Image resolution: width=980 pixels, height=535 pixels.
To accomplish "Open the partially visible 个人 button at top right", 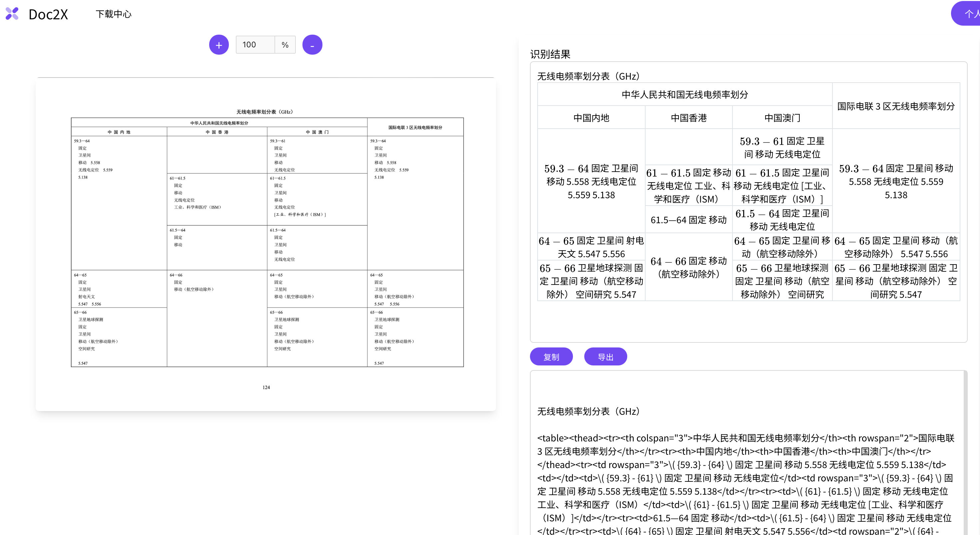I will (966, 14).
